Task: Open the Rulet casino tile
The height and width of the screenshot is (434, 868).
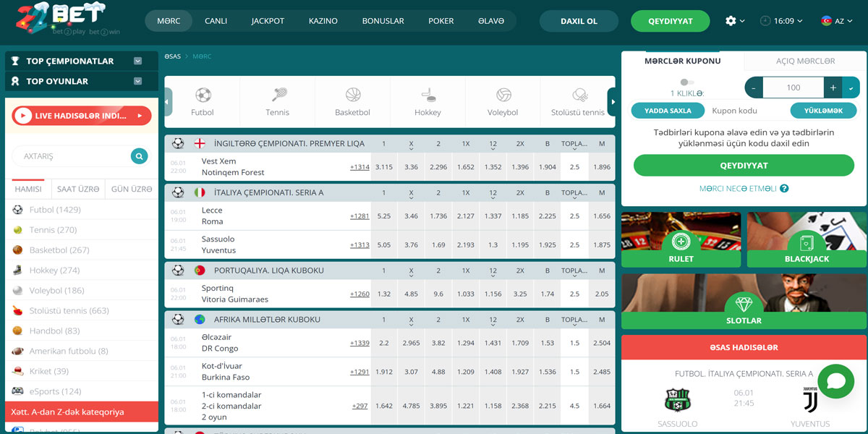Action: click(x=681, y=242)
